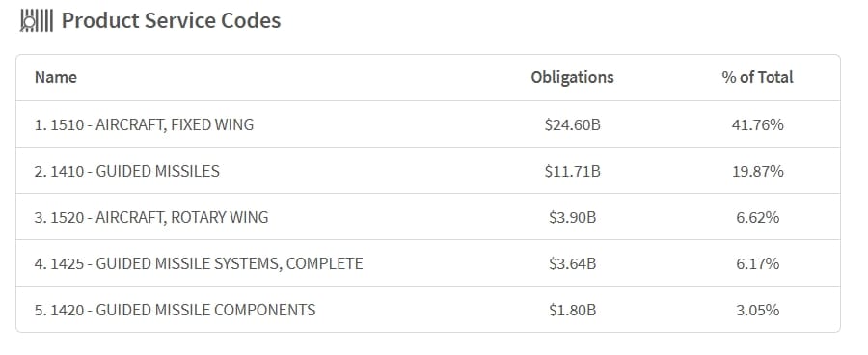
Task: Click the barcode icon beside Product Service Codes
Action: [x=37, y=21]
